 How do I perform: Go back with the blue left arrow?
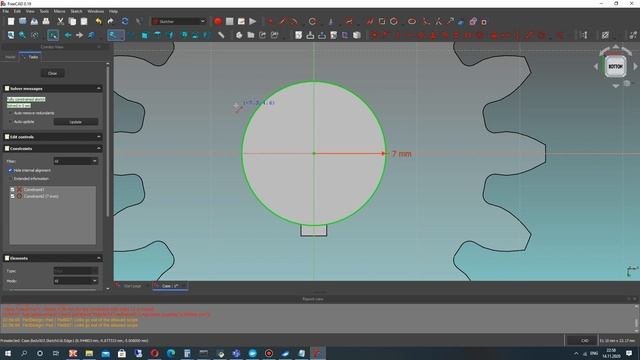(x=68, y=35)
